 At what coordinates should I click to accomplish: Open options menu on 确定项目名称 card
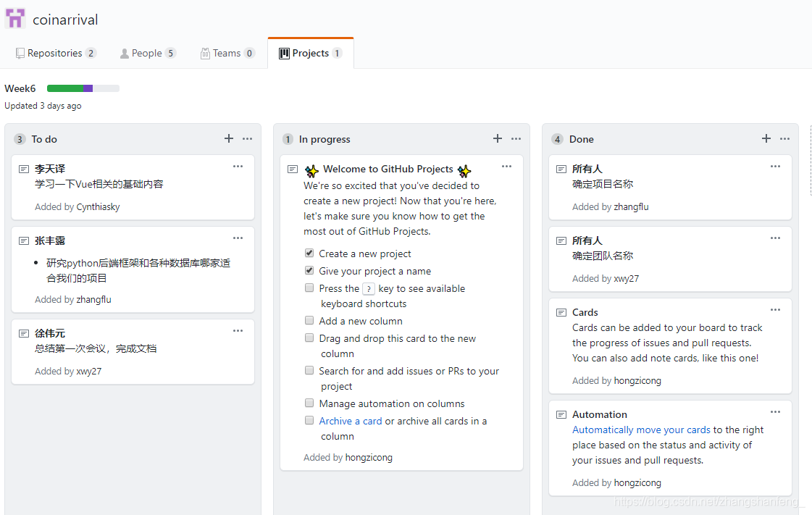click(775, 166)
